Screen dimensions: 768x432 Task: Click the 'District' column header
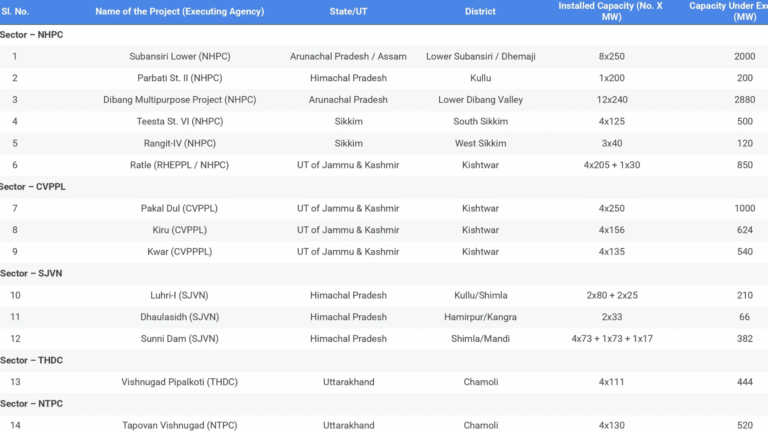click(x=480, y=11)
